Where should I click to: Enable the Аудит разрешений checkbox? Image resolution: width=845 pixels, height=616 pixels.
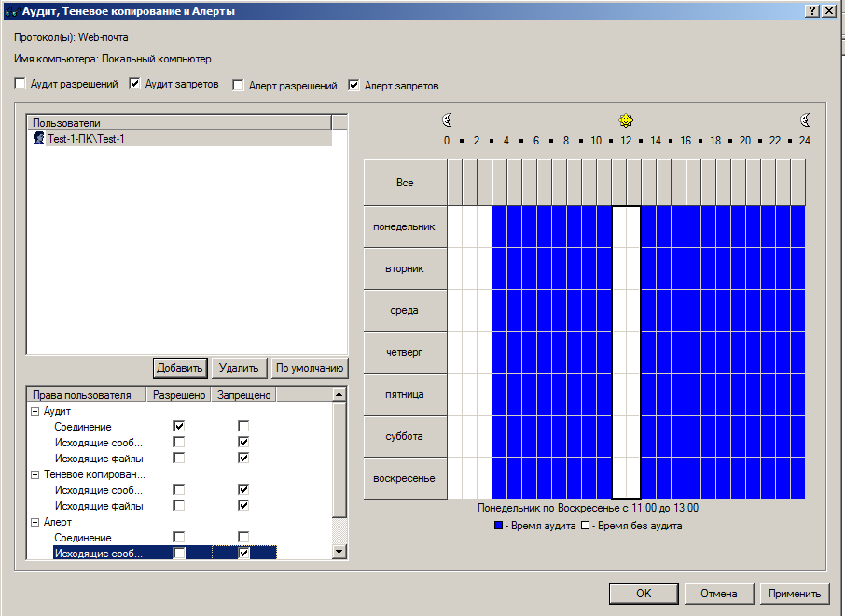point(21,85)
